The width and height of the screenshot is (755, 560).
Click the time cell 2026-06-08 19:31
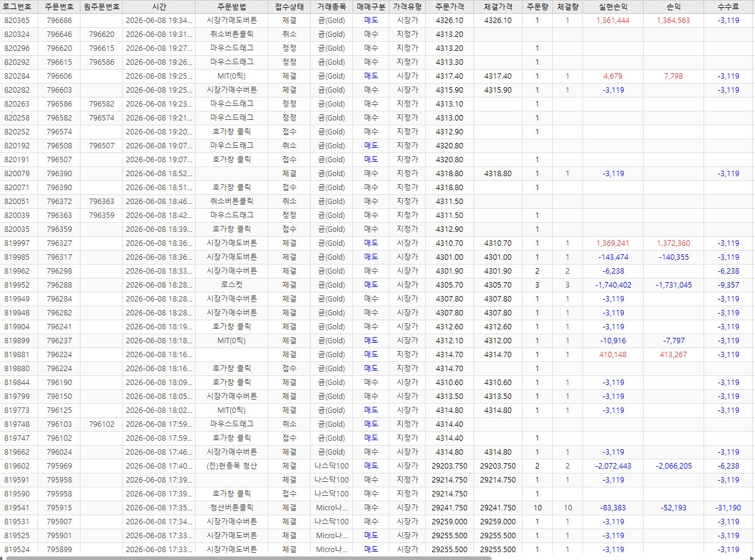pyautogui.click(x=159, y=34)
